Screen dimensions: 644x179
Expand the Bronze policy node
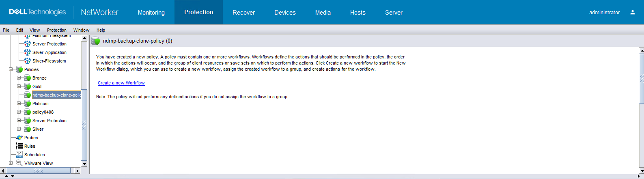coord(19,78)
